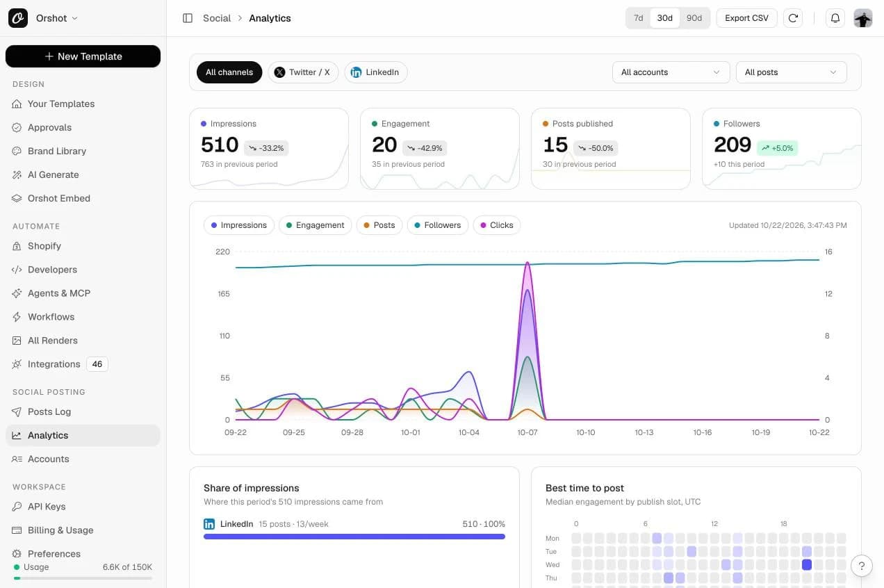Click the Followers +5.0% badge

(x=777, y=148)
